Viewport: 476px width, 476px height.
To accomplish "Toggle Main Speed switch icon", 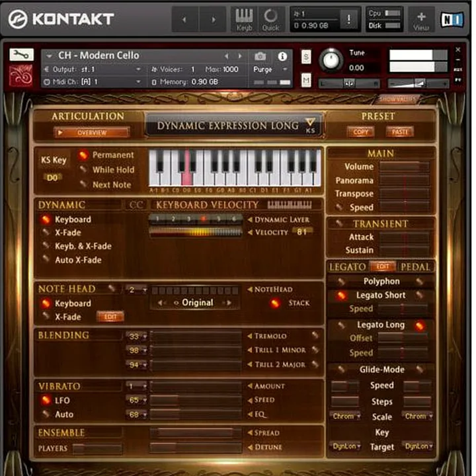I will 338,208.
